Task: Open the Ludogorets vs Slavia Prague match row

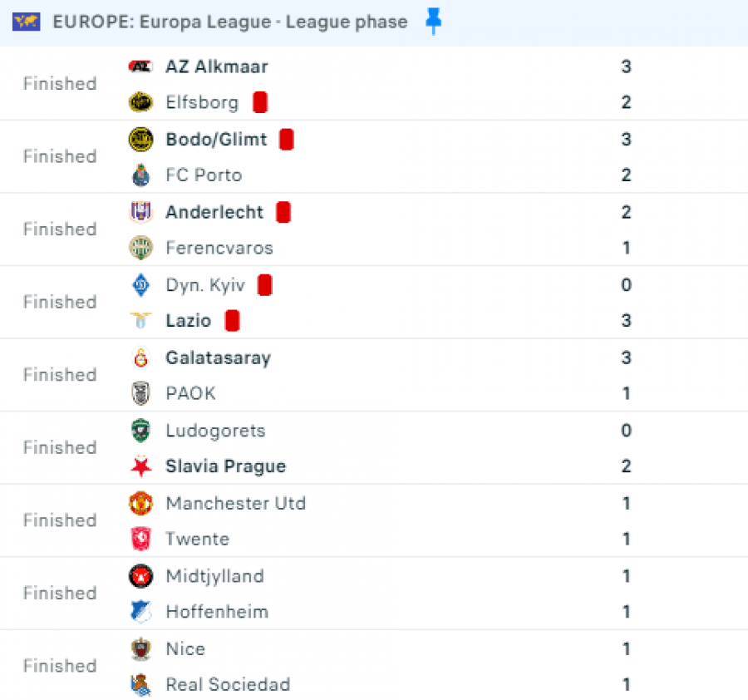Action: (x=374, y=448)
